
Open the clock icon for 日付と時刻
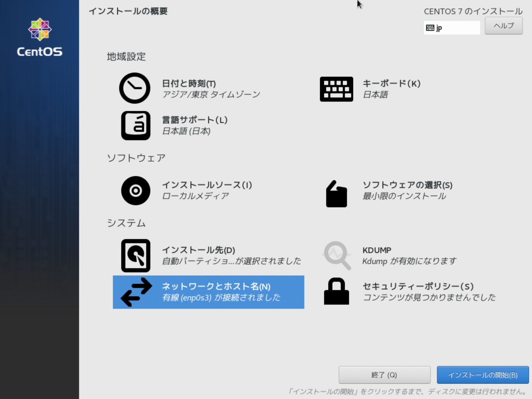pyautogui.click(x=135, y=88)
